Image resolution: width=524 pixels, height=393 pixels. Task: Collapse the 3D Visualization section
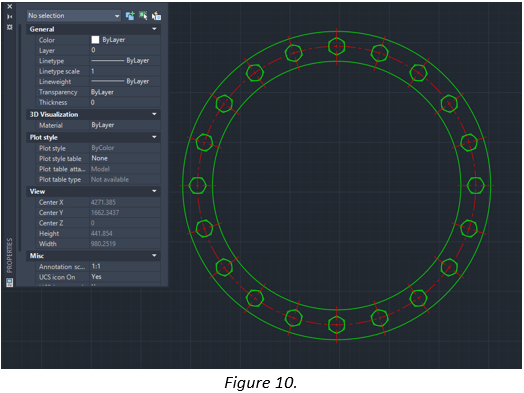[154, 114]
